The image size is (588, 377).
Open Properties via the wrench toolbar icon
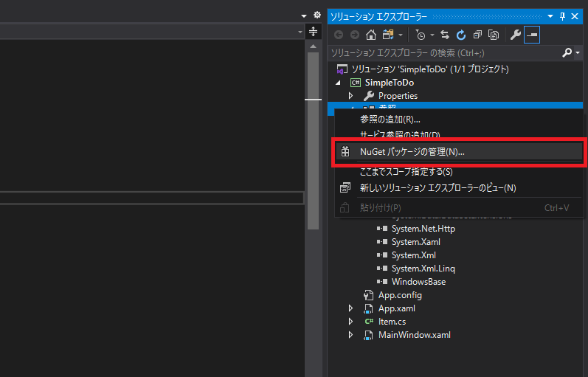pos(516,35)
